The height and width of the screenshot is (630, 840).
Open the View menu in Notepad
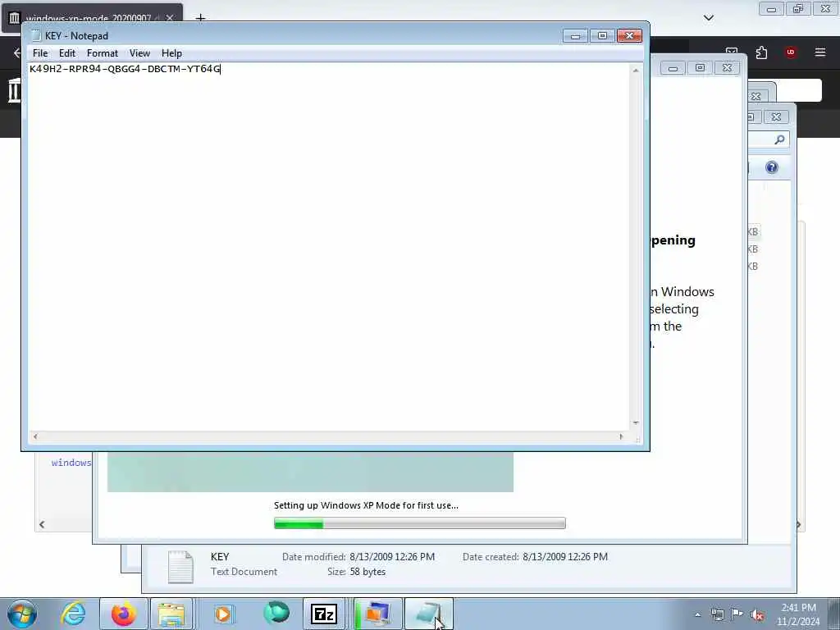(139, 53)
